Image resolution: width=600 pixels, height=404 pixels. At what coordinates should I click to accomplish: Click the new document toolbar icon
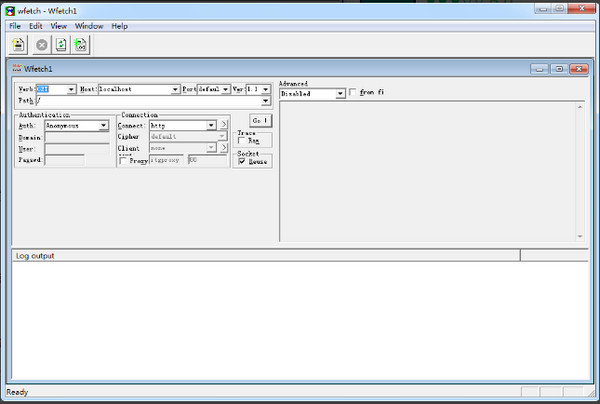click(x=18, y=45)
